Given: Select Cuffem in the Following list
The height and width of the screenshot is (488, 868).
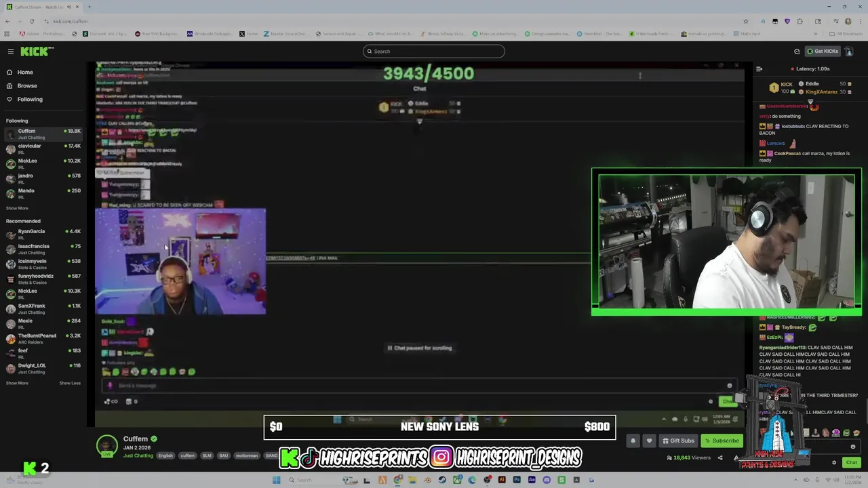Looking at the screenshot, I should coord(43,134).
